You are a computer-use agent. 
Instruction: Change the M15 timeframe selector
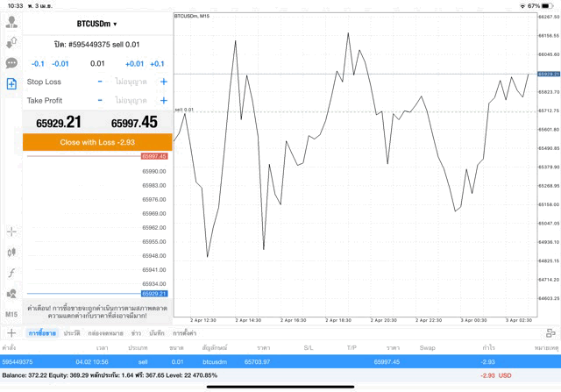pos(11,314)
